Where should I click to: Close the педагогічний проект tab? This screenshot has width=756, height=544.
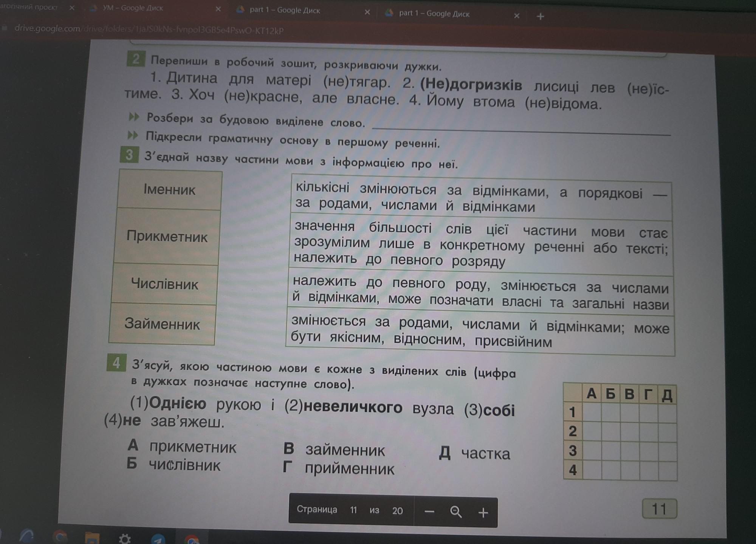tap(72, 8)
